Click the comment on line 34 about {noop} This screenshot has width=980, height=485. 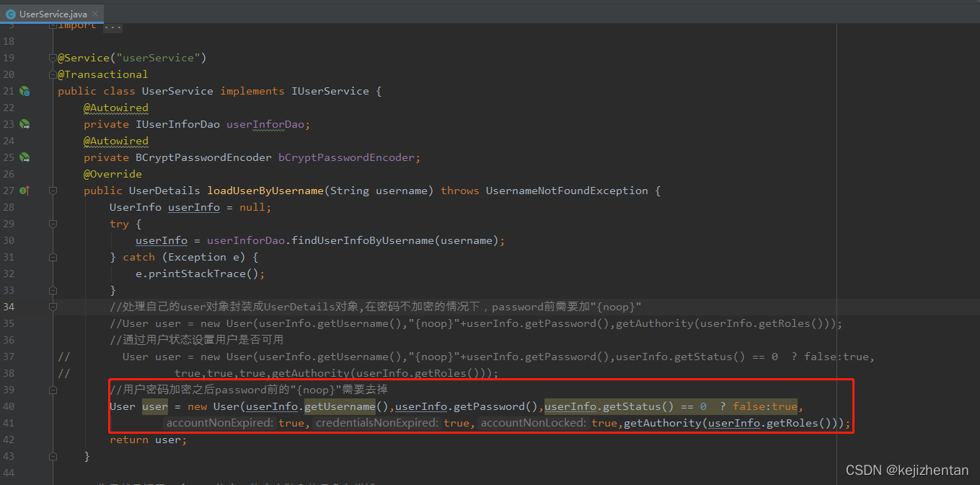point(376,307)
